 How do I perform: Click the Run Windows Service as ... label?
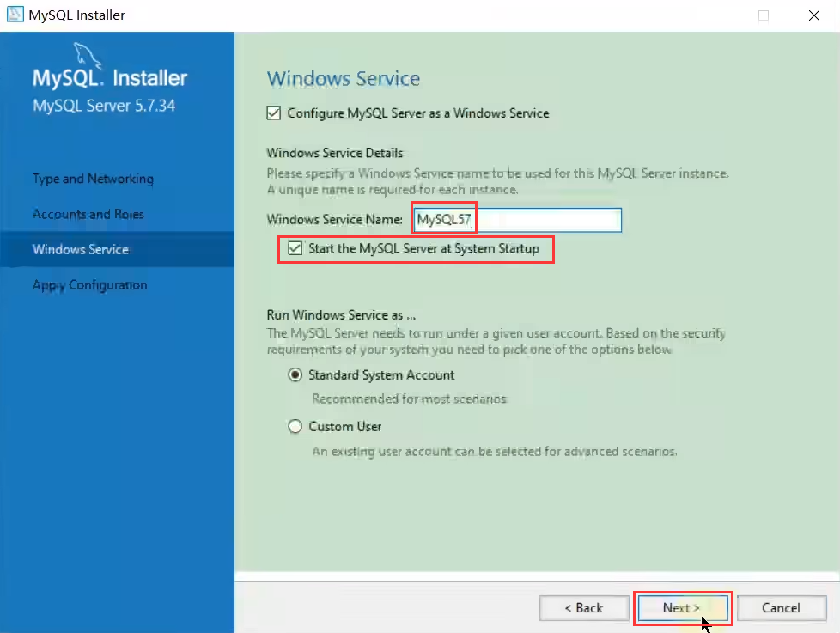(x=341, y=315)
